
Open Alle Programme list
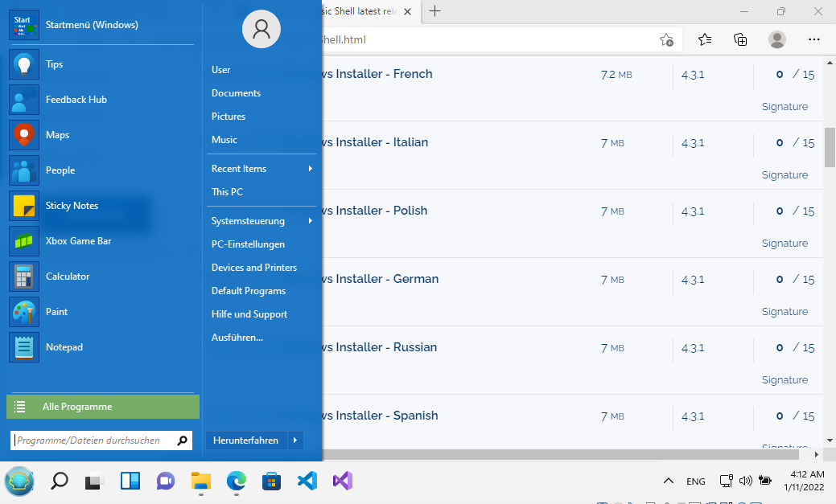(103, 407)
